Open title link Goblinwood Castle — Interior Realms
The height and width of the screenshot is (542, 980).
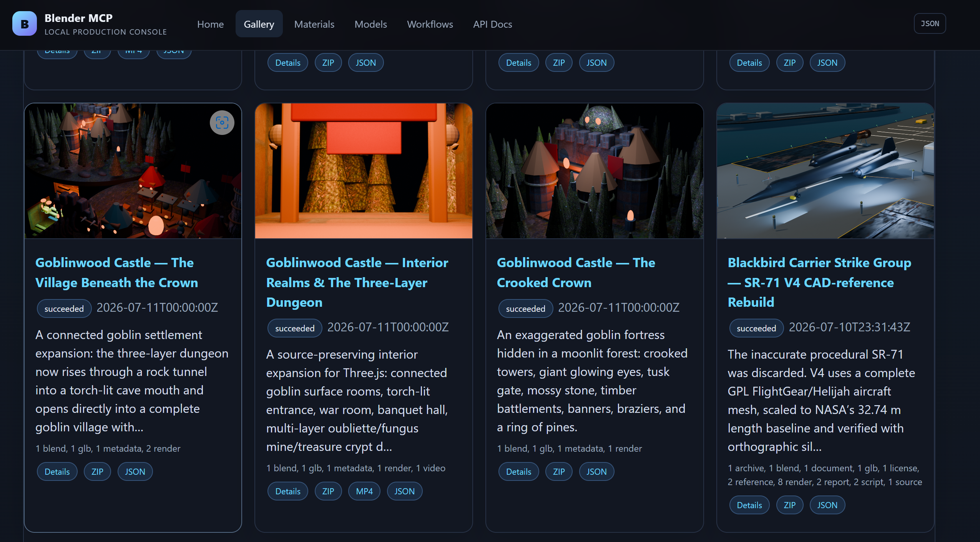click(x=357, y=283)
